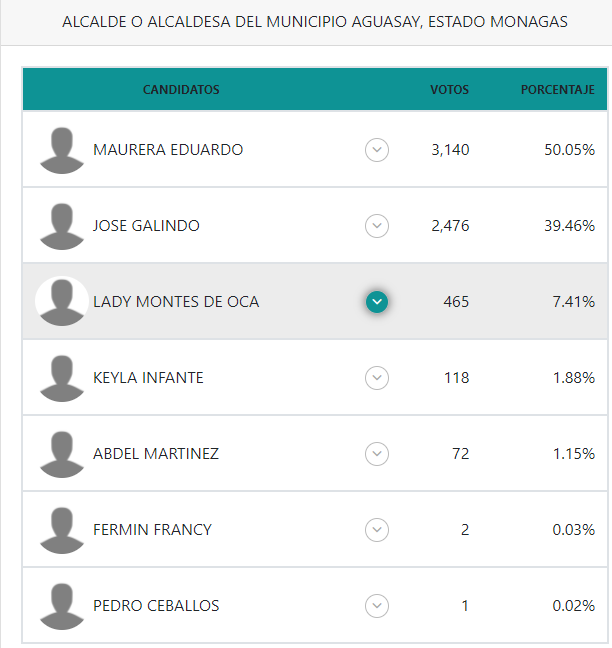
Task: Click the CANDIDATOS column header
Action: pos(181,90)
